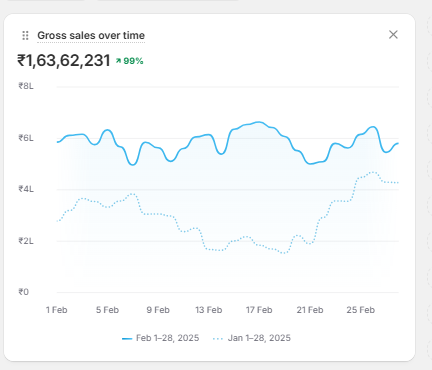The height and width of the screenshot is (370, 432).
Task: Click the ₹2L y-axis label
Action: coord(26,241)
